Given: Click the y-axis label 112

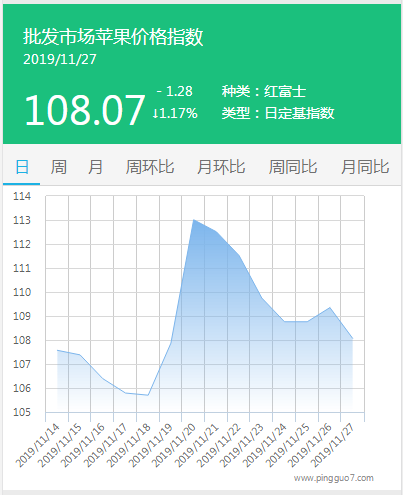Looking at the screenshot, I should (x=22, y=244).
